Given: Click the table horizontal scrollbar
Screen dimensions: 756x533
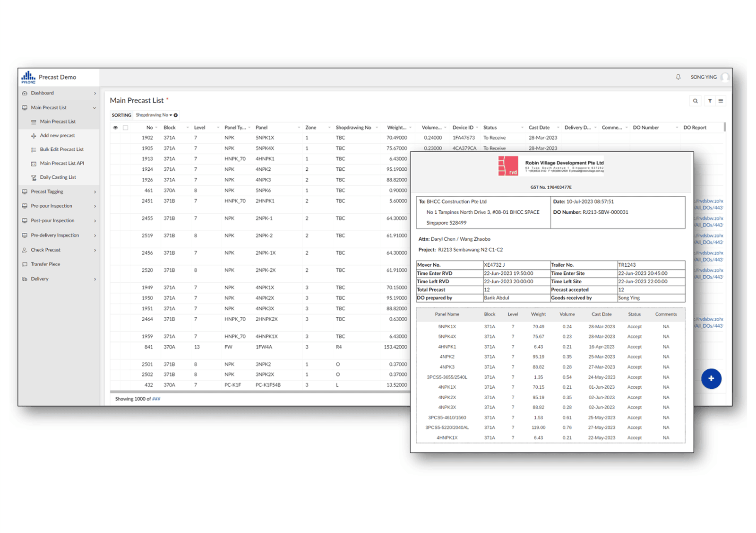Looking at the screenshot, I should coord(260,392).
